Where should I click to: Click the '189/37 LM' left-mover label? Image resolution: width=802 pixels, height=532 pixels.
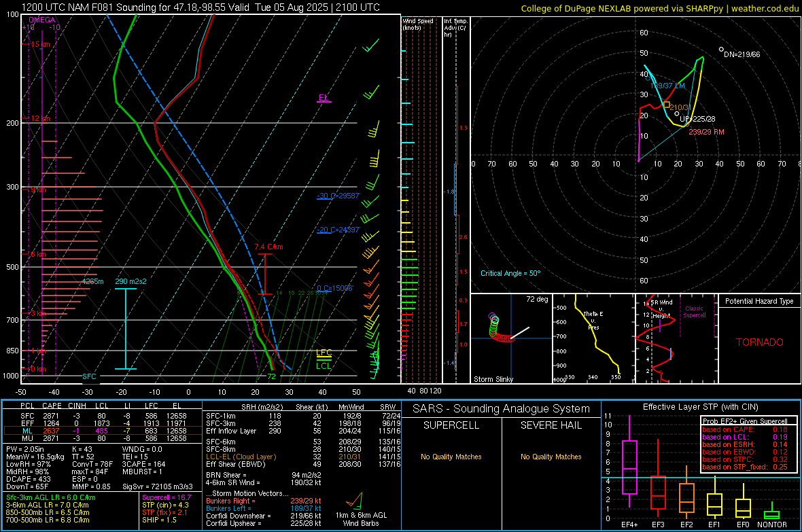(667, 86)
